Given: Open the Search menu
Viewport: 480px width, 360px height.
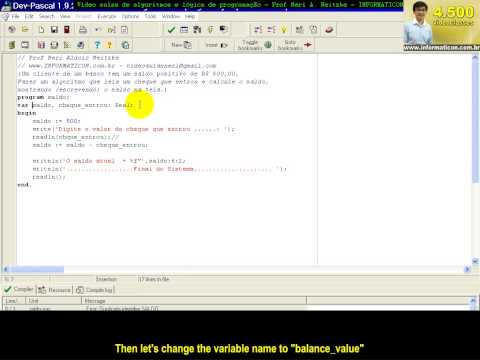Looking at the screenshot, I should pos(46,16).
